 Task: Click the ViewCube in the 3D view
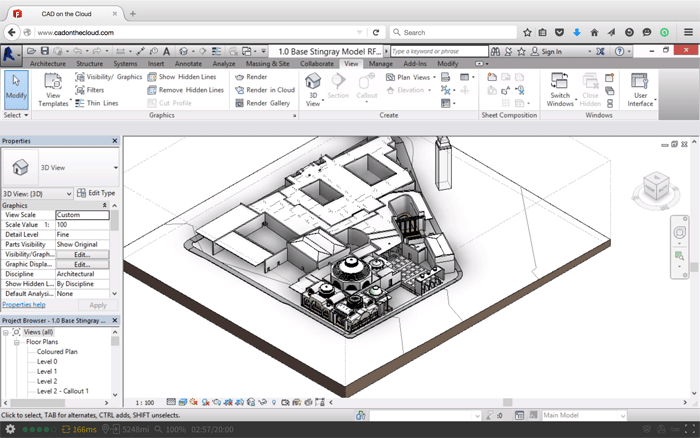tap(656, 187)
